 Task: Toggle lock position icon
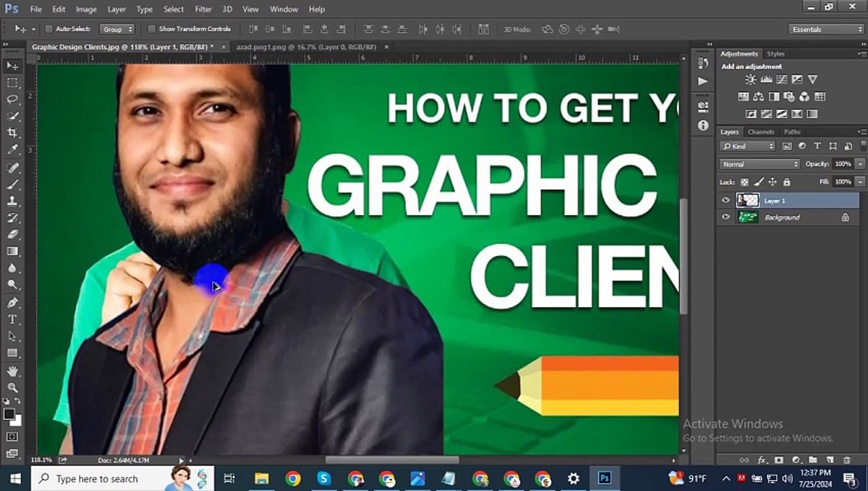[772, 182]
